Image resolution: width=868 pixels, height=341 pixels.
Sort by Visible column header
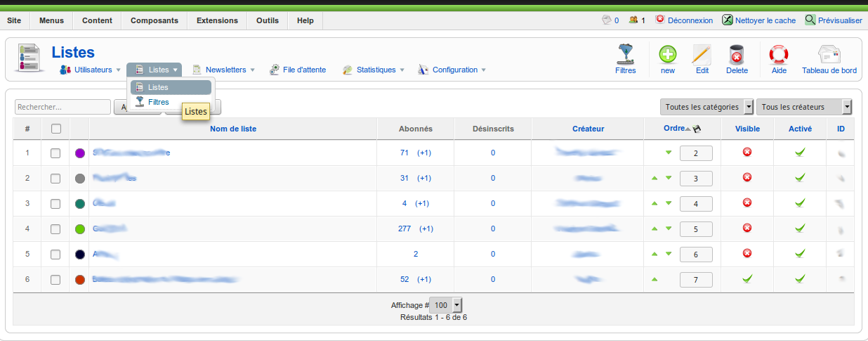click(x=747, y=129)
